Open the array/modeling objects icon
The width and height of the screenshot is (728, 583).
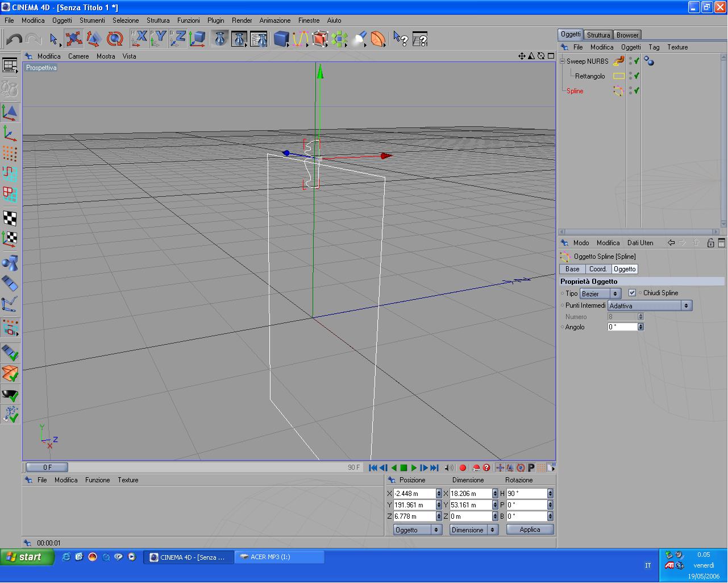339,39
